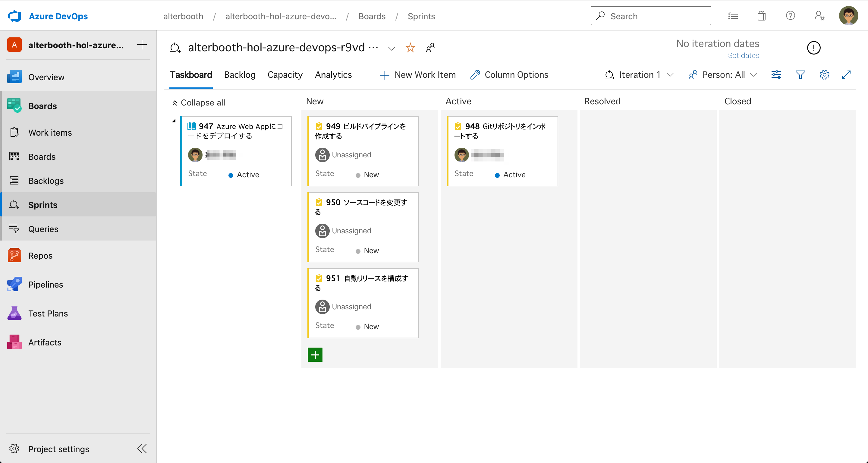This screenshot has height=463, width=868.
Task: Collapse the sidebar with double chevron
Action: [x=142, y=449]
